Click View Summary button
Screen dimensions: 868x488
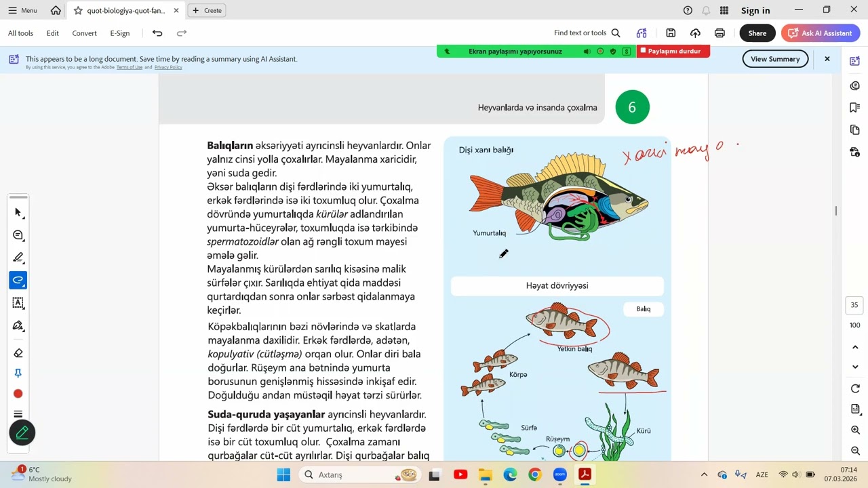[x=775, y=59]
